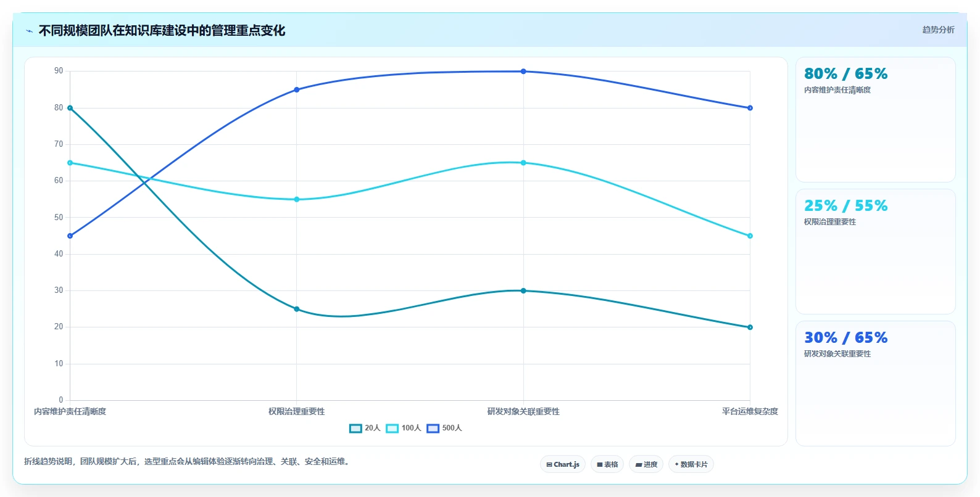Click the chart title 不同规模团队在知识库建设中的管理重点变化
Viewport: 980px width, 497px height.
tap(162, 31)
